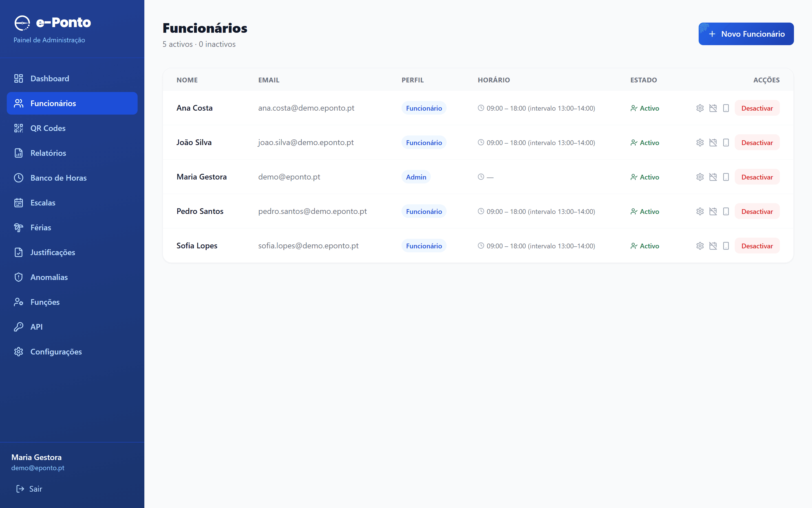812x508 pixels.
Task: Select the active Funcionários menu item
Action: [72, 104]
